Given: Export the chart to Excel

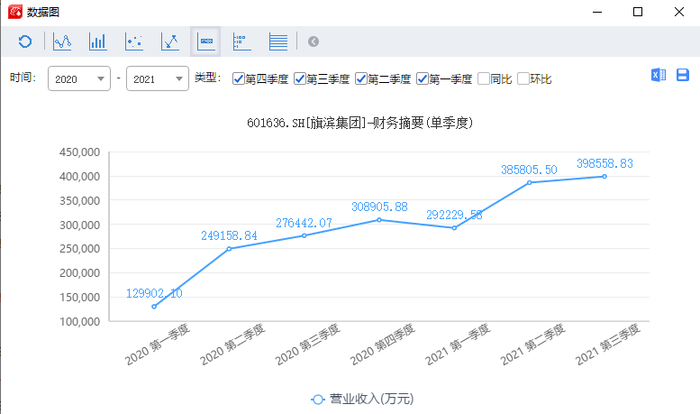Looking at the screenshot, I should (x=658, y=75).
